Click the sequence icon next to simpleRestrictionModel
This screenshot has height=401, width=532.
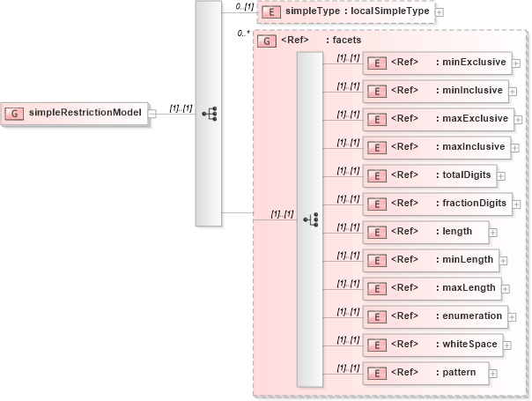[x=209, y=113]
